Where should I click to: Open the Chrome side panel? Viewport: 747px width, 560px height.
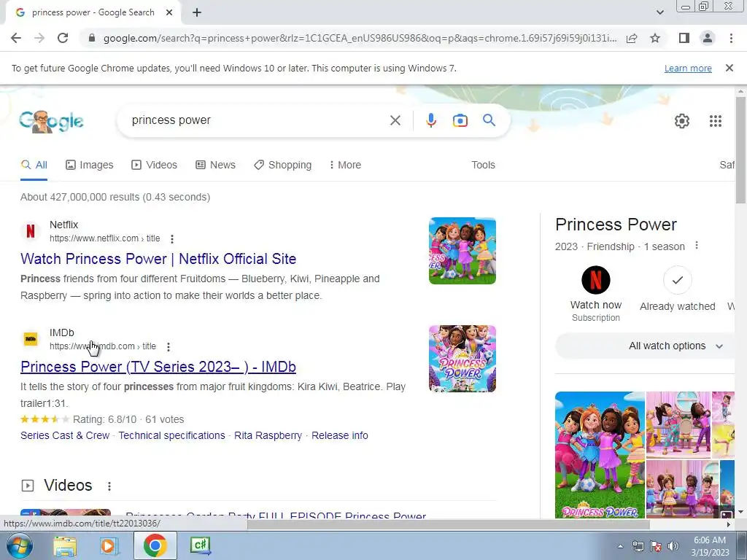point(684,38)
